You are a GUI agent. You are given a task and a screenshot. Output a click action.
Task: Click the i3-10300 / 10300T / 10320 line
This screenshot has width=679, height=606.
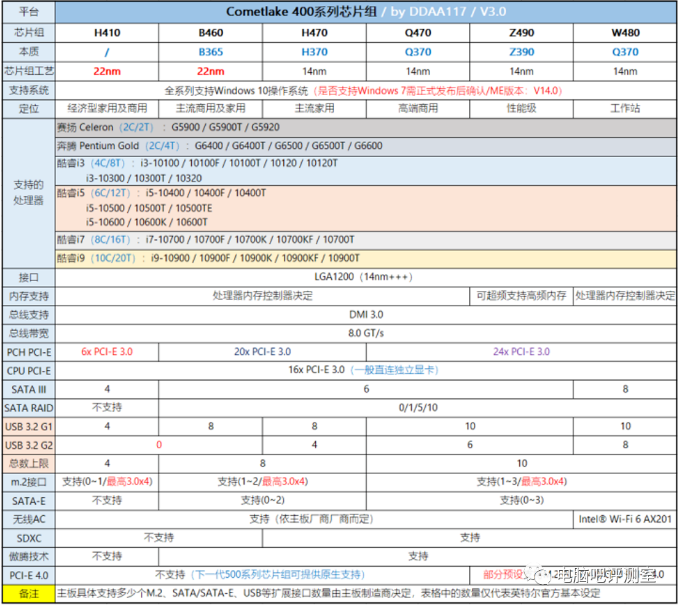point(144,178)
